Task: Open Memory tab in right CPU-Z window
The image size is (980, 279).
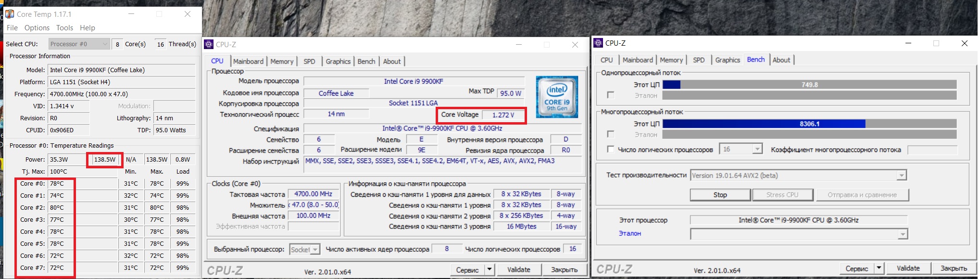Action: (x=671, y=60)
